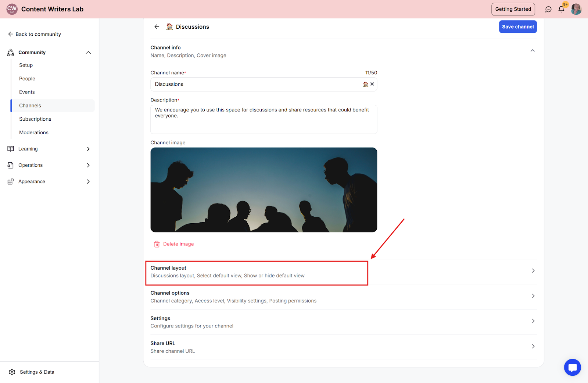Click the CW Lab community logo

[x=12, y=9]
